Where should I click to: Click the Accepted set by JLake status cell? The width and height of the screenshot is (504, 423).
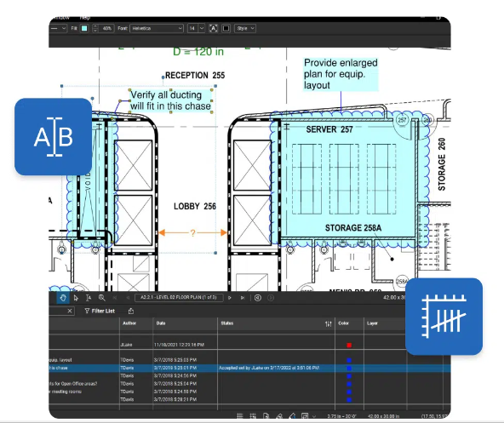click(269, 368)
